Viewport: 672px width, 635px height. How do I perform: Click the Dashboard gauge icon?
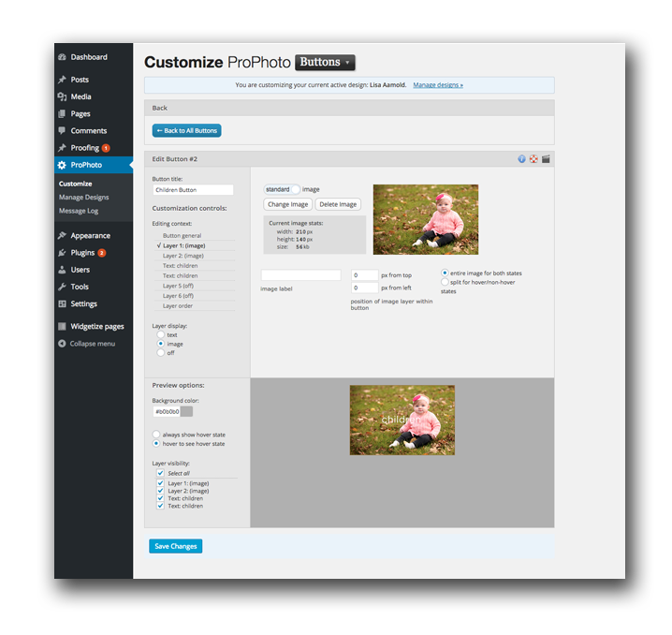tap(62, 57)
